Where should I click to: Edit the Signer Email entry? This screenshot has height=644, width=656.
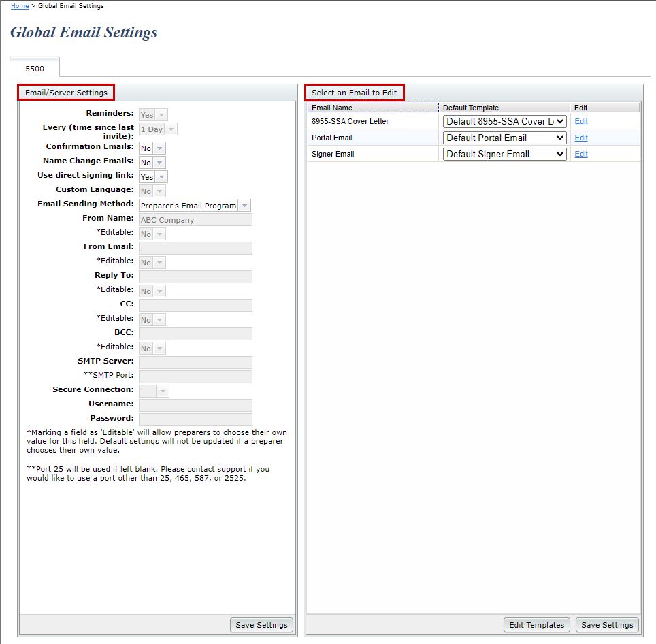(580, 154)
